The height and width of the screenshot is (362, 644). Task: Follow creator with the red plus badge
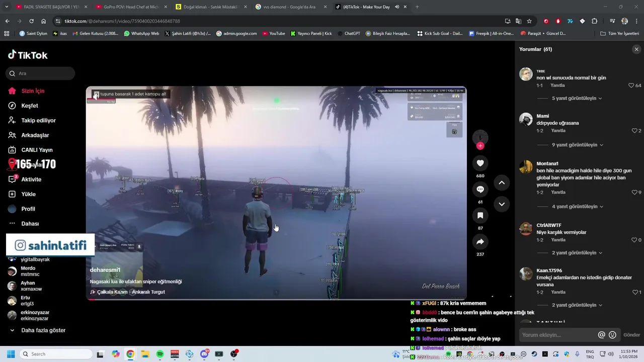click(x=480, y=146)
